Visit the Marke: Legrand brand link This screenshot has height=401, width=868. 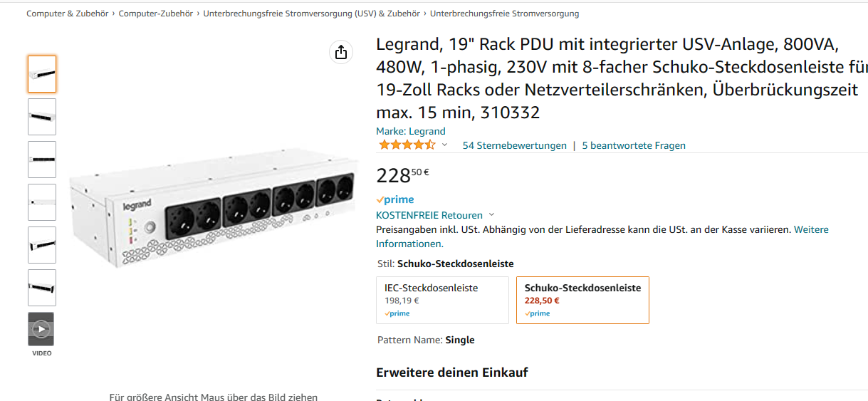[411, 131]
